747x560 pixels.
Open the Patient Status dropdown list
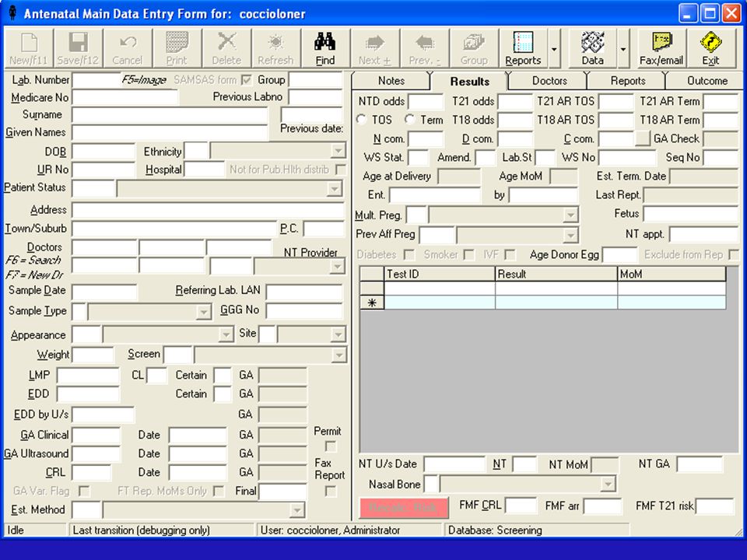coord(335,188)
